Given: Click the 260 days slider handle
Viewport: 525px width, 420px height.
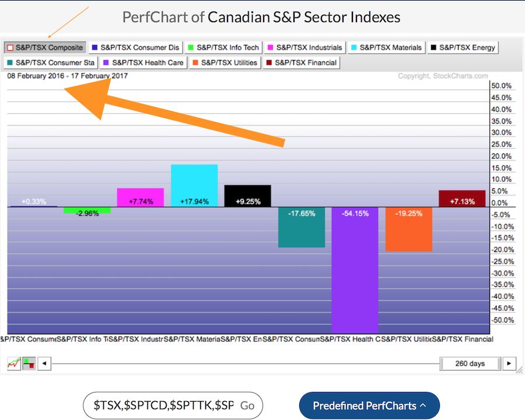Looking at the screenshot, I should pos(469,363).
